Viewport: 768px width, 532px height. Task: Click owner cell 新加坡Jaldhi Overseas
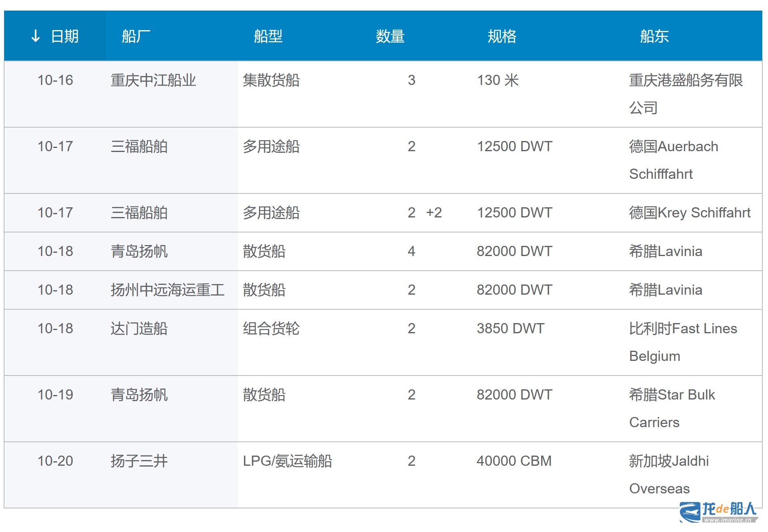click(x=669, y=475)
